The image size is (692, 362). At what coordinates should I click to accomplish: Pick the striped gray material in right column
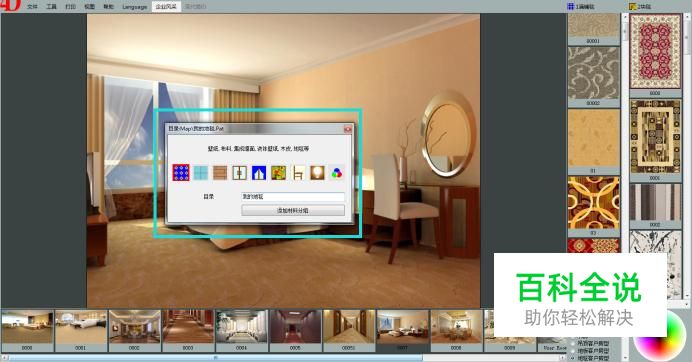655,206
